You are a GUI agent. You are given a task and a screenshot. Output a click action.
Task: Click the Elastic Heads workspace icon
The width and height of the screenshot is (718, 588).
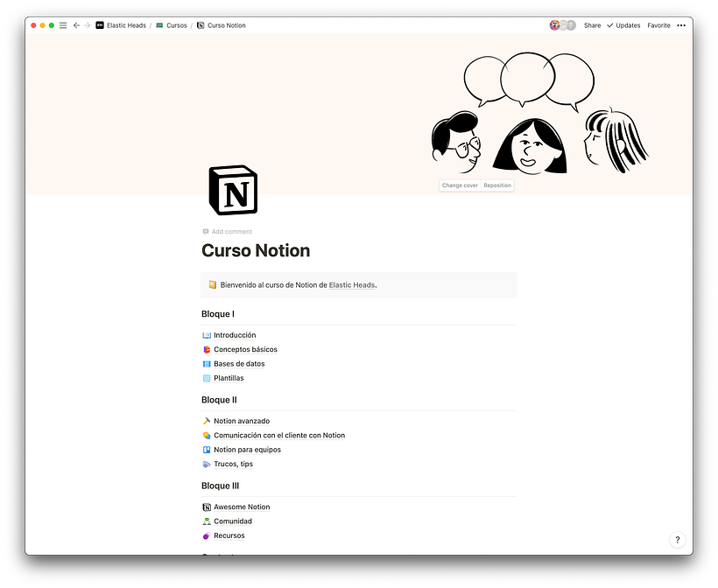pos(100,25)
